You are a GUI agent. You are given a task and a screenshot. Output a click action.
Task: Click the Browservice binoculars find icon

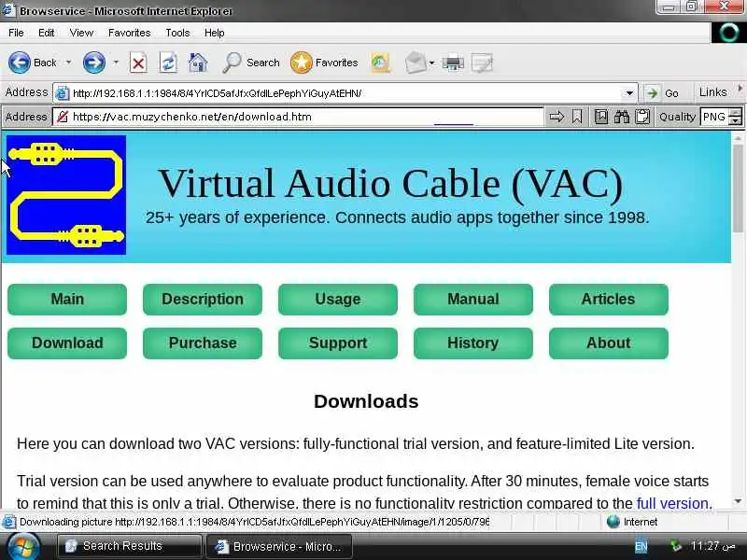[622, 117]
